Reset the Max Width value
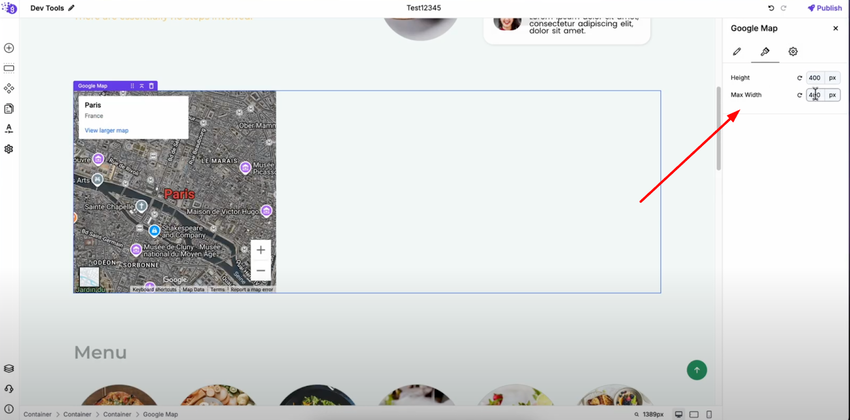The width and height of the screenshot is (850, 420). 799,95
